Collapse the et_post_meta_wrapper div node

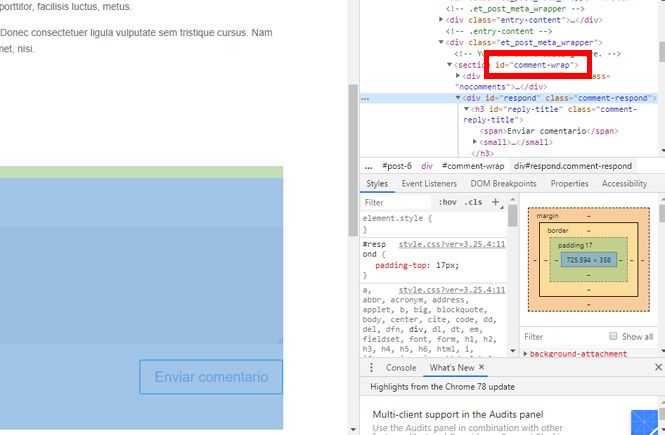click(441, 43)
